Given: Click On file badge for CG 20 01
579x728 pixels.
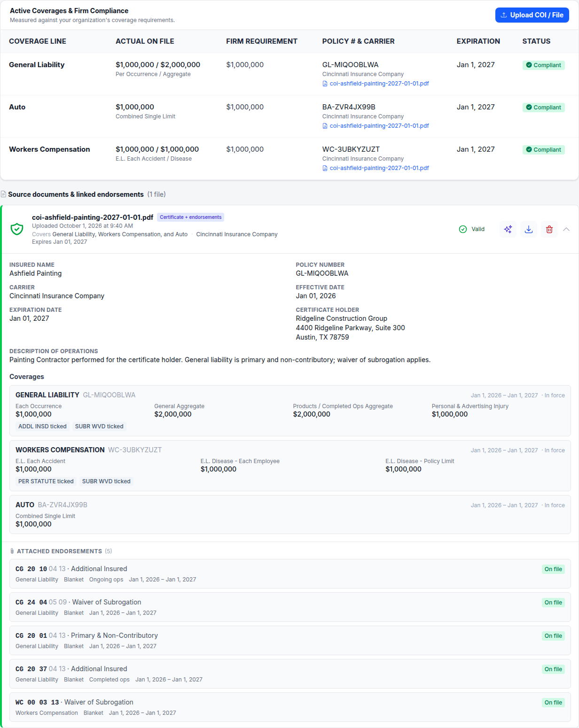Looking at the screenshot, I should click(553, 636).
